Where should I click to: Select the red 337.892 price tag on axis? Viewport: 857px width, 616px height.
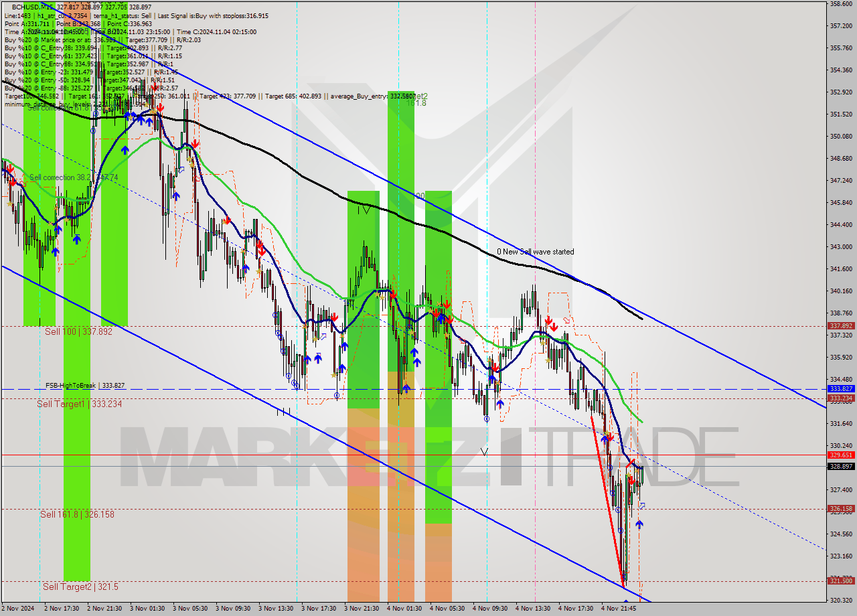pyautogui.click(x=841, y=326)
